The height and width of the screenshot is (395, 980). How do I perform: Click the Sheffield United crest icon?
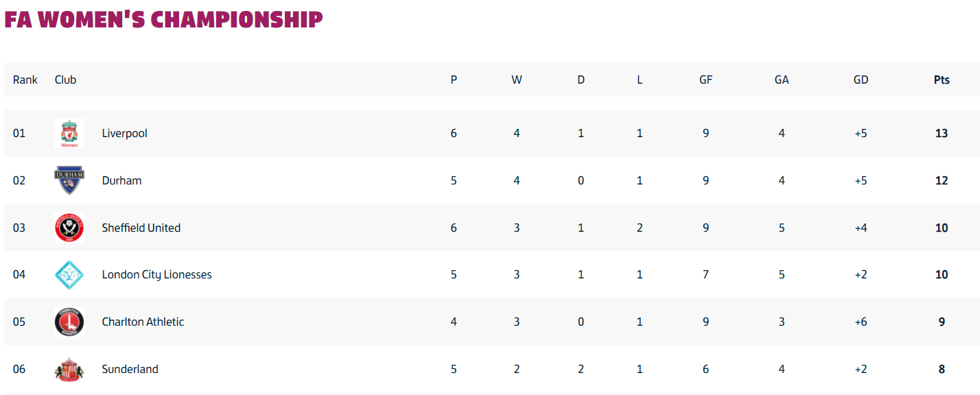tap(69, 228)
